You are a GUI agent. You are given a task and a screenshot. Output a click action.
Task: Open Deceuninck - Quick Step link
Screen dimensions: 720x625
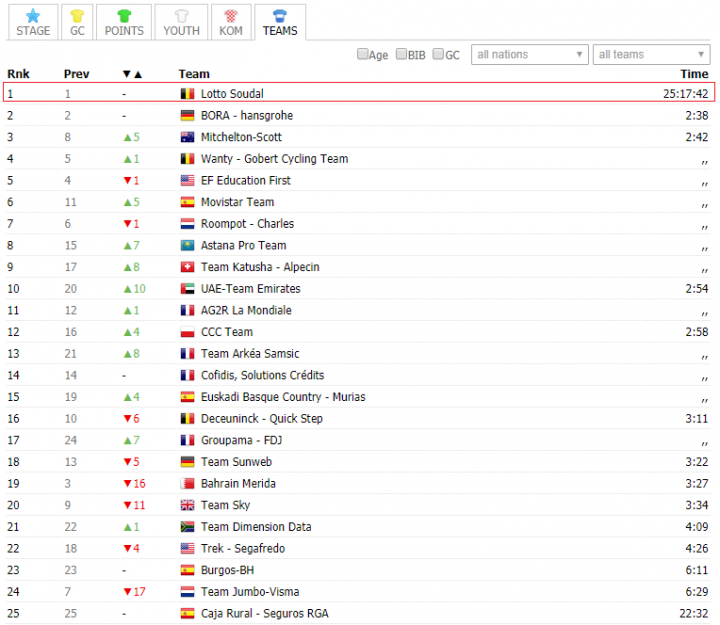(x=262, y=418)
